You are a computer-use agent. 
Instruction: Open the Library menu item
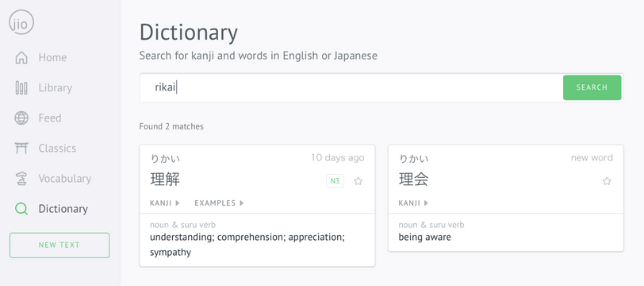pos(55,87)
